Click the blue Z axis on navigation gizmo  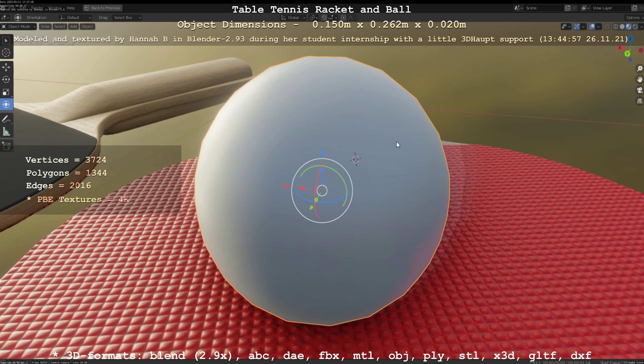click(x=630, y=39)
